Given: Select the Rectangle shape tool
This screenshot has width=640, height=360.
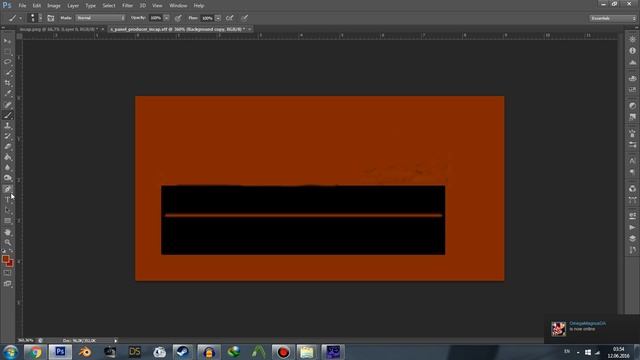Looking at the screenshot, I should (7, 221).
